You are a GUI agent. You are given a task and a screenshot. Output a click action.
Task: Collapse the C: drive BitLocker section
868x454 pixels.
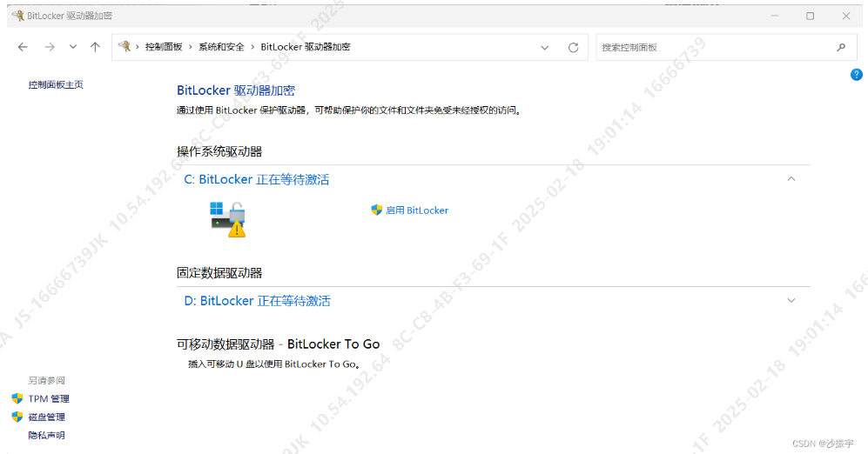pyautogui.click(x=791, y=179)
